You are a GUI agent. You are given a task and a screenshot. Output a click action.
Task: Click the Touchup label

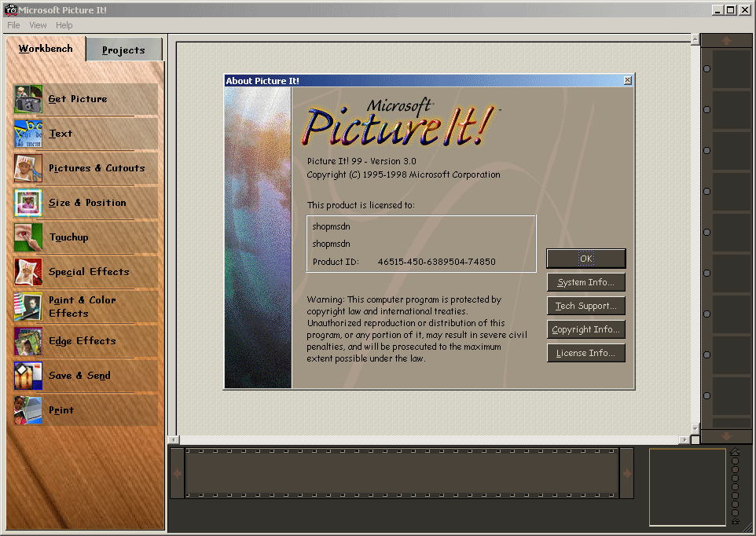pyautogui.click(x=68, y=237)
